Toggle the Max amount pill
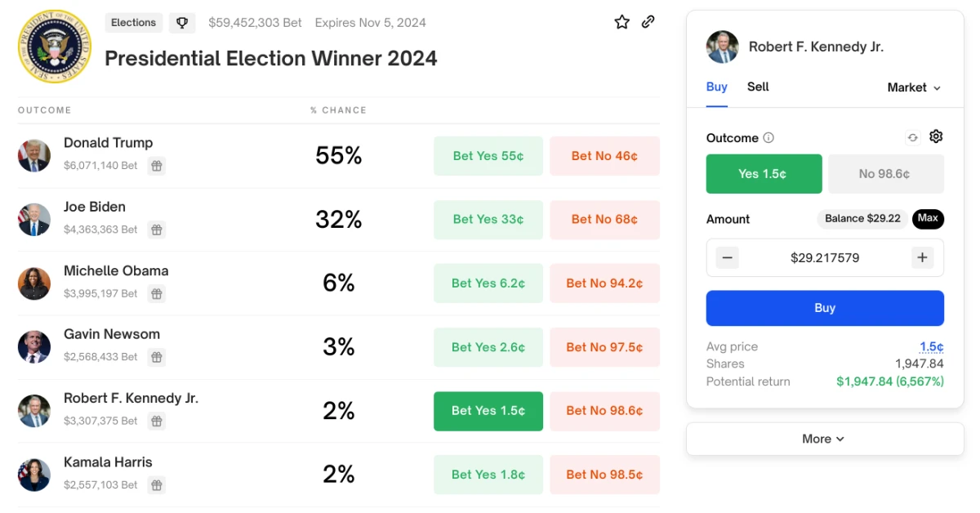The image size is (980, 513). [928, 218]
